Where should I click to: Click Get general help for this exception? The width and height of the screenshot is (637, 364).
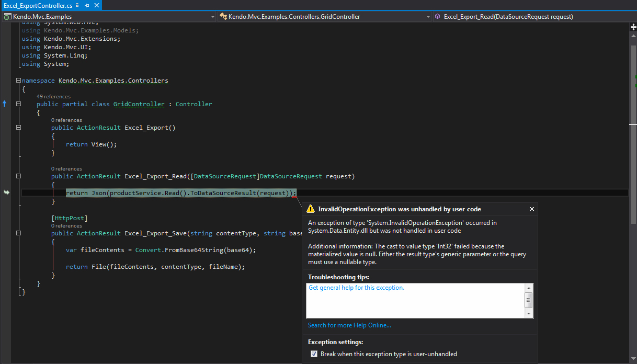click(x=356, y=288)
